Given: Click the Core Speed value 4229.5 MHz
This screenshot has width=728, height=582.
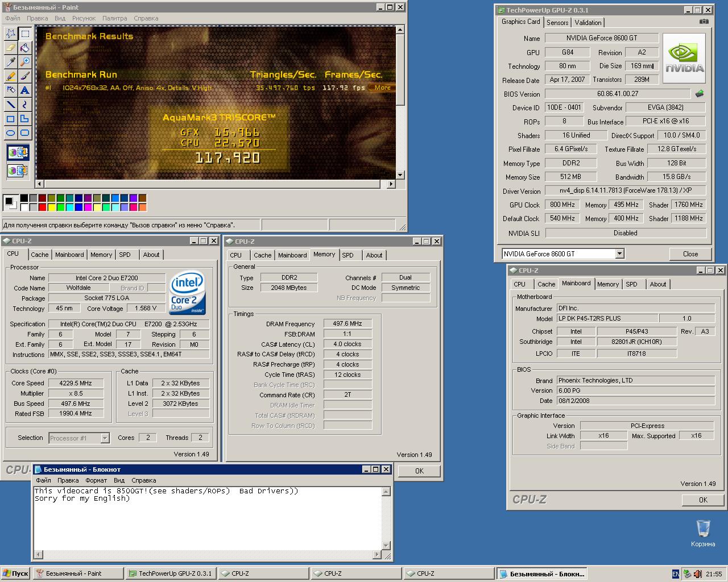Looking at the screenshot, I should (76, 383).
